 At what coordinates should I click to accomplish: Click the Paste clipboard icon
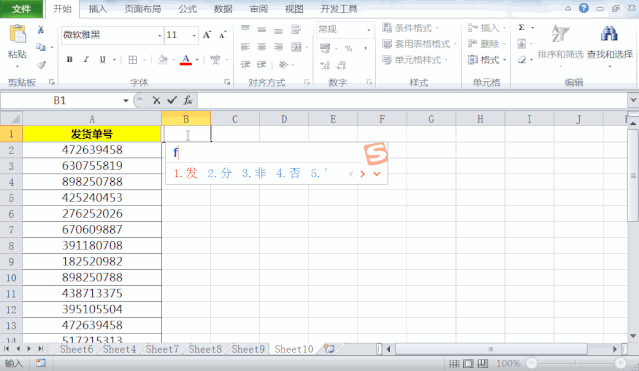tap(17, 34)
